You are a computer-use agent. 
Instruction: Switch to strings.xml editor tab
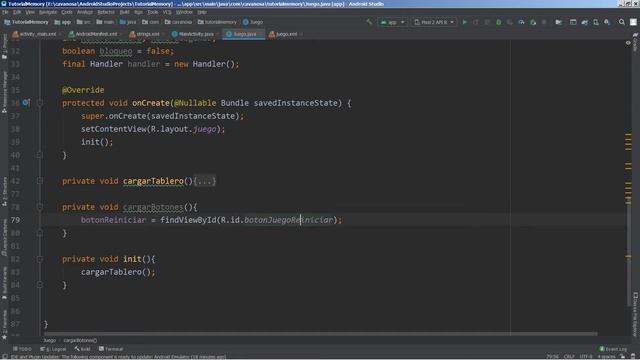click(147, 34)
